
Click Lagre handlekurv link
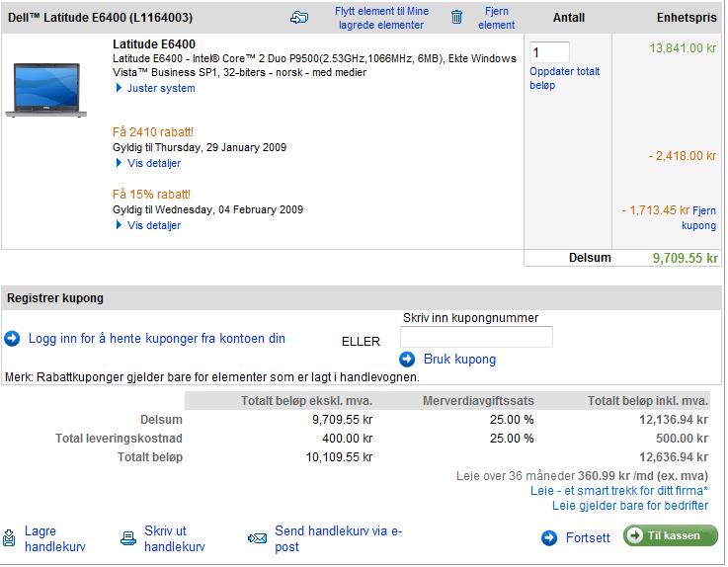pyautogui.click(x=54, y=538)
